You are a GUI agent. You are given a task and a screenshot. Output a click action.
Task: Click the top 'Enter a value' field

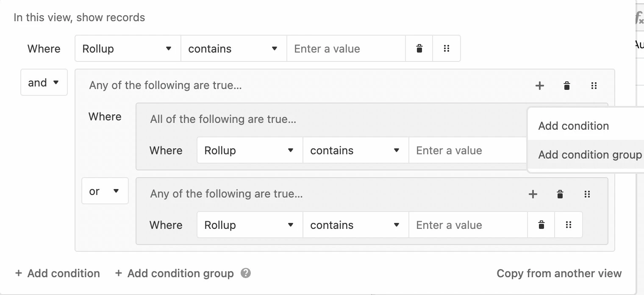pos(346,48)
